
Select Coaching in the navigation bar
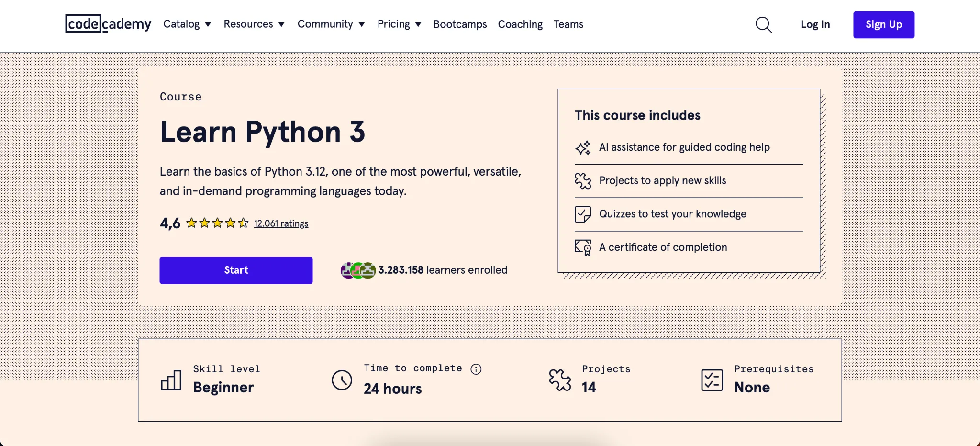(520, 24)
